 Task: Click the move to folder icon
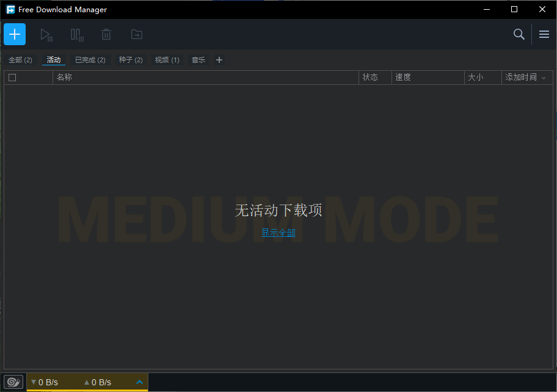[x=137, y=35]
